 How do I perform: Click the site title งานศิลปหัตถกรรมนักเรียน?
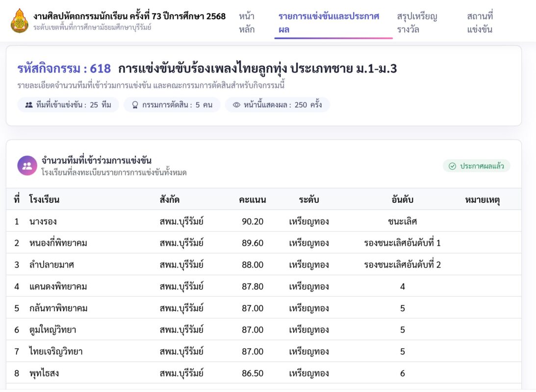click(129, 16)
